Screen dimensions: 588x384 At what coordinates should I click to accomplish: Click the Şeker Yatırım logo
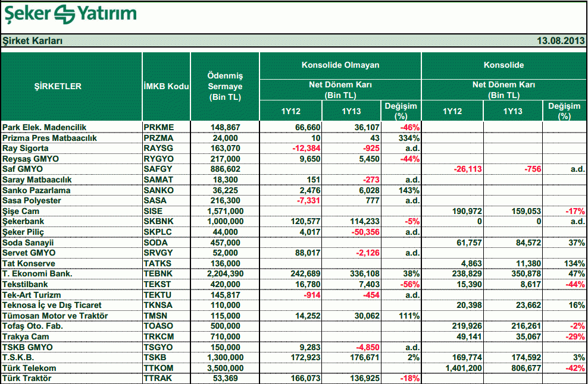click(x=70, y=14)
